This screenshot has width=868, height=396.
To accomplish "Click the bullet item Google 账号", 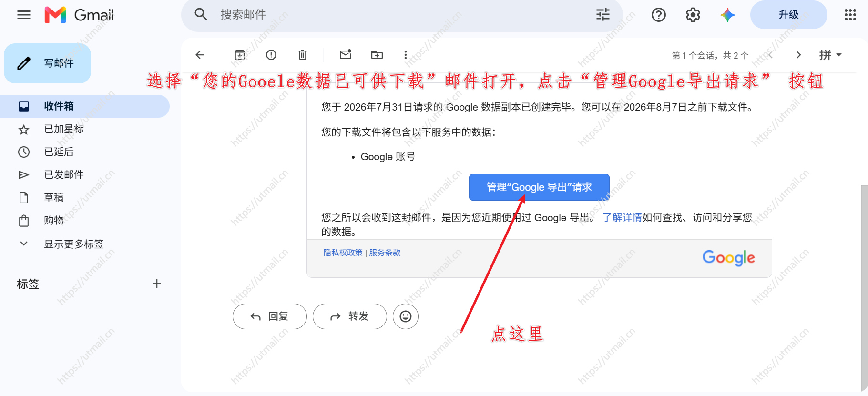I will pyautogui.click(x=388, y=157).
